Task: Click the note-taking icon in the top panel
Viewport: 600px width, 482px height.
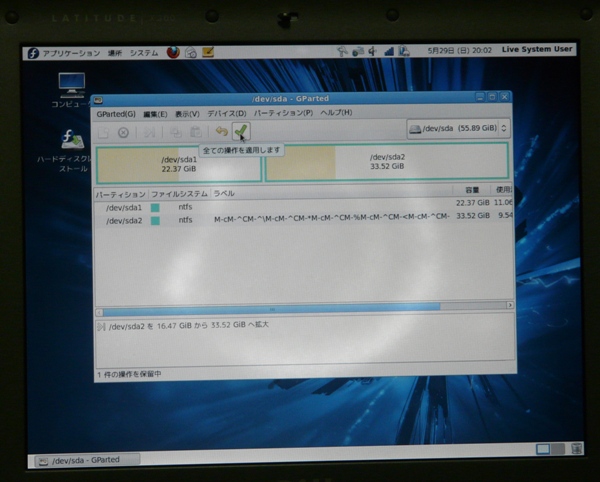Action: click(208, 51)
